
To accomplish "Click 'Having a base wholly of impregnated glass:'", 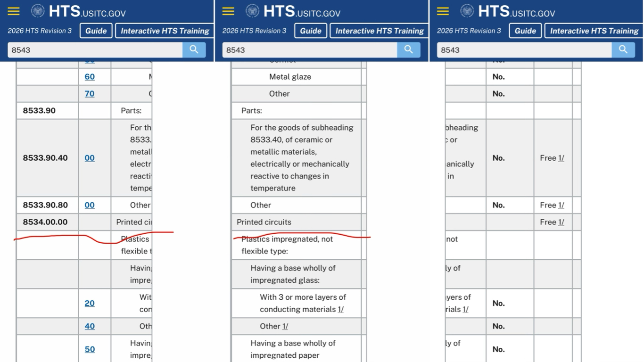I will coord(297,274).
